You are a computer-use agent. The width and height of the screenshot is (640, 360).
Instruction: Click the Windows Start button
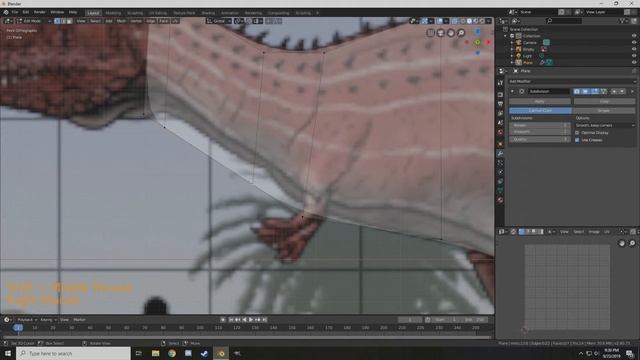(8, 353)
